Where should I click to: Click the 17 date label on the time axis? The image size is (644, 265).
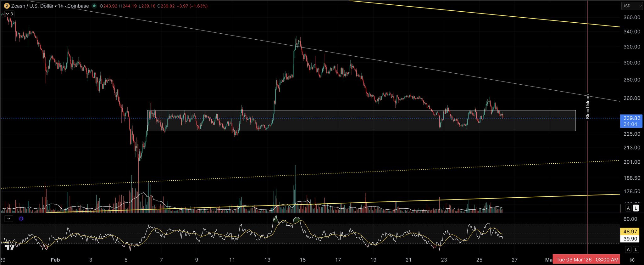(x=338, y=260)
